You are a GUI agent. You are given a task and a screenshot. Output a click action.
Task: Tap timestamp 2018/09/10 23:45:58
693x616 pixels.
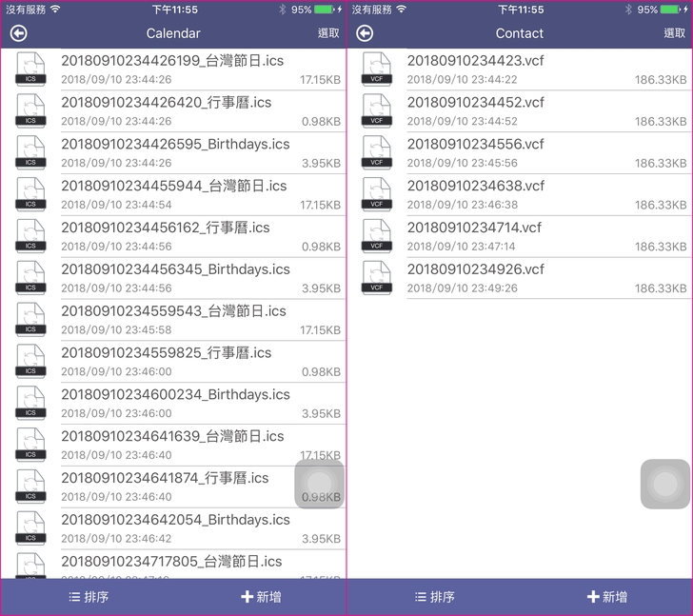tap(116, 330)
